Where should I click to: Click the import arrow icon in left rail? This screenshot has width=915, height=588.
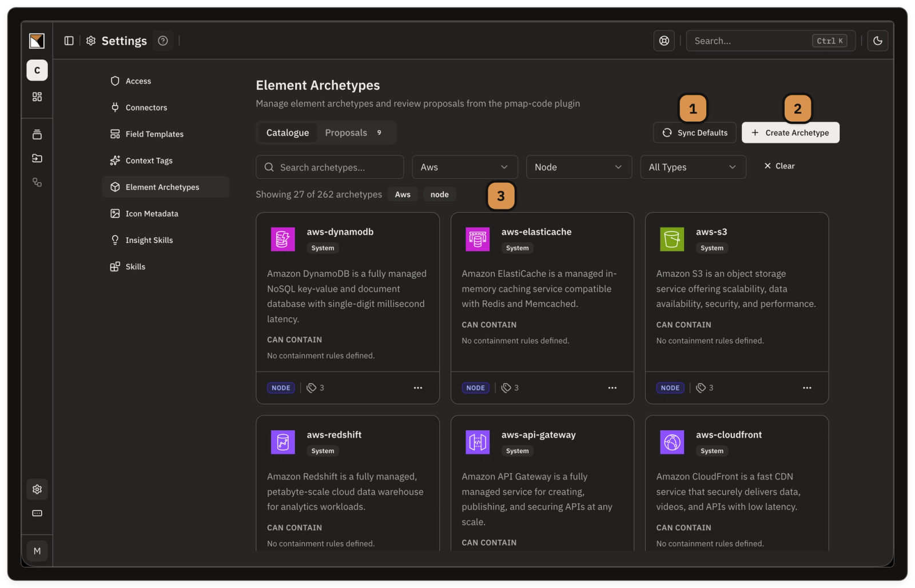(37, 158)
